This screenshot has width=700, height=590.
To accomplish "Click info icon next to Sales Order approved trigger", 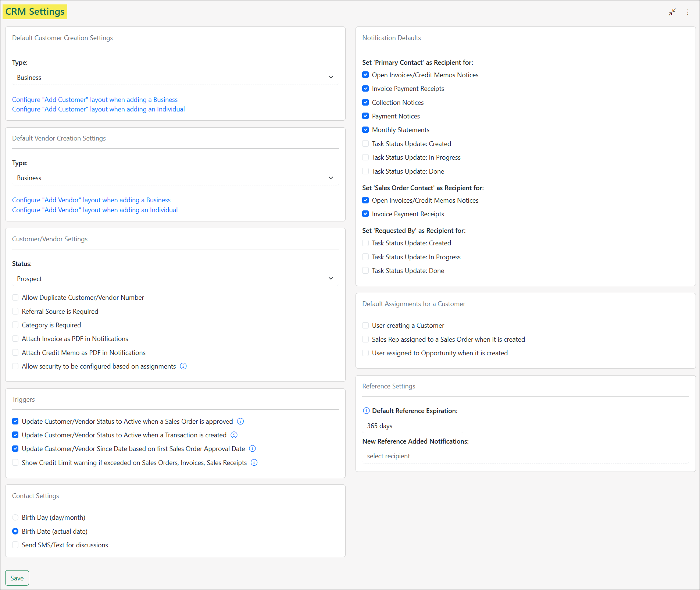I will tap(241, 421).
